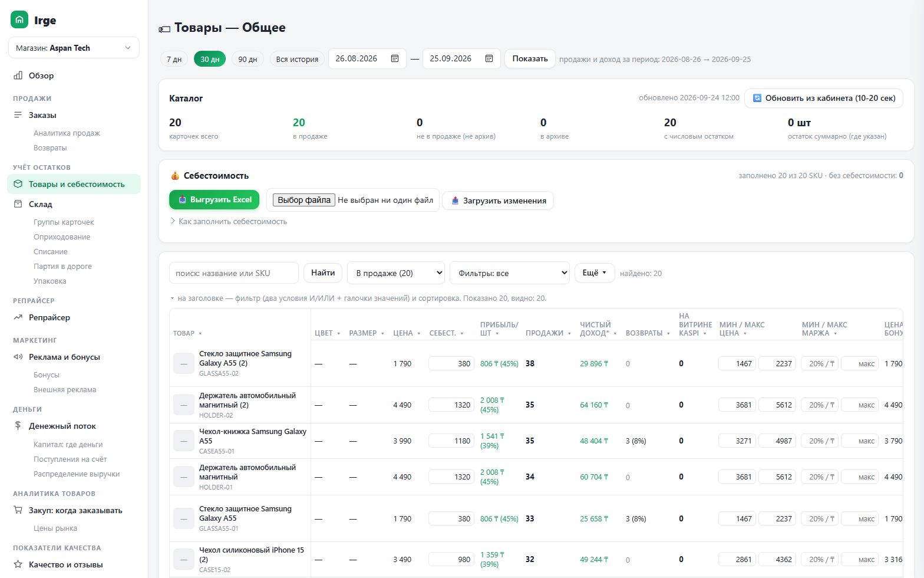Open Товары и себестоимость menu item
The image size is (924, 578).
[x=74, y=184]
